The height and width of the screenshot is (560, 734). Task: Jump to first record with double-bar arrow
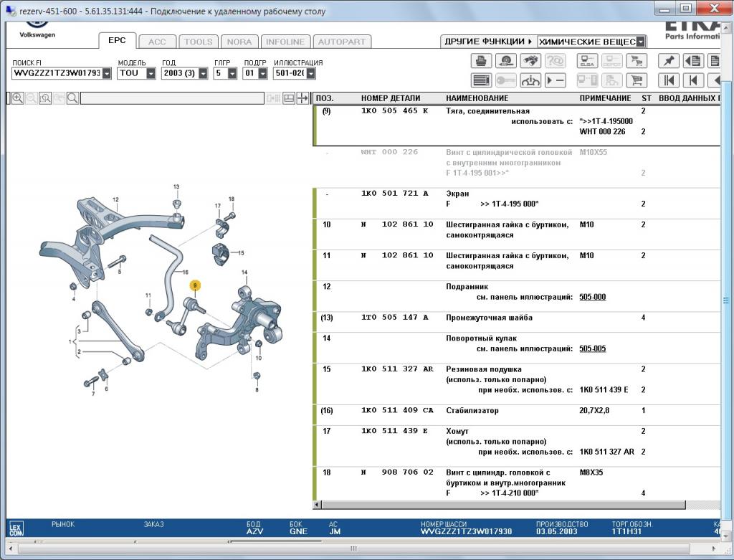(x=669, y=80)
